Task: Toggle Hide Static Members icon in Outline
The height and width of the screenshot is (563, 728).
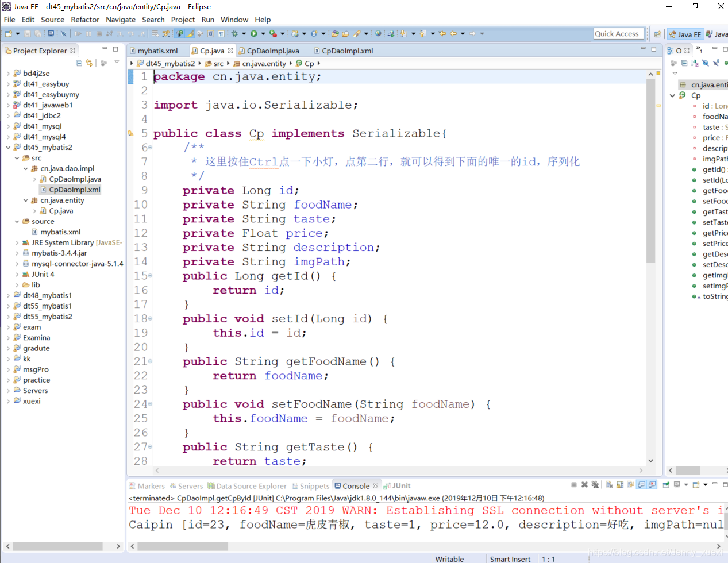Action: (x=716, y=63)
